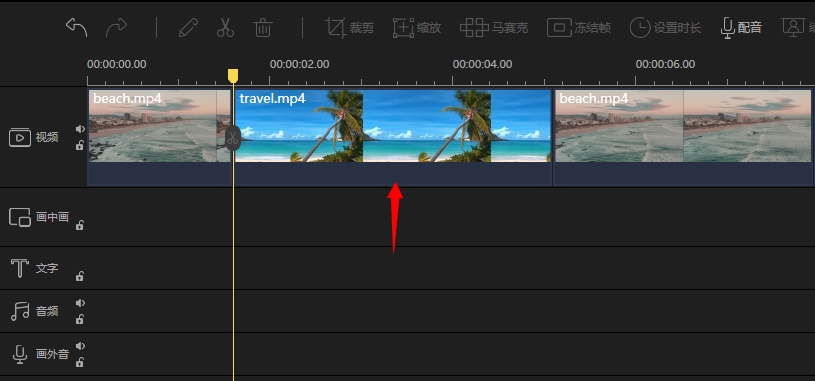Click the 画外音 track label

tap(52, 354)
